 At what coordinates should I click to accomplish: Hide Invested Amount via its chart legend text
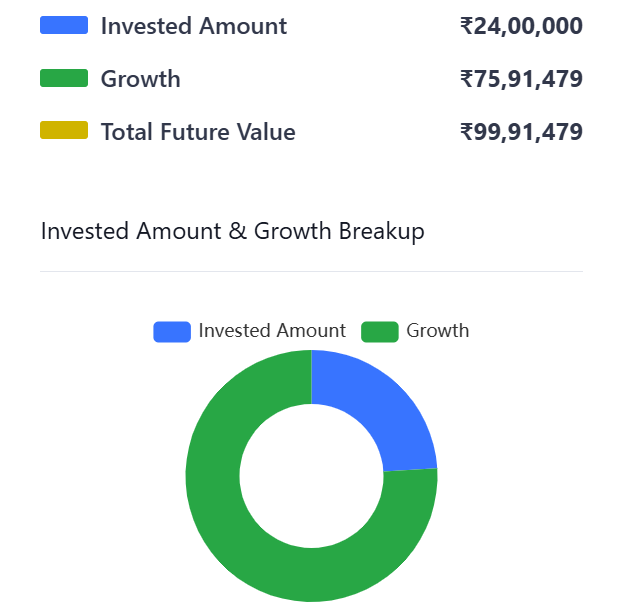pyautogui.click(x=272, y=331)
